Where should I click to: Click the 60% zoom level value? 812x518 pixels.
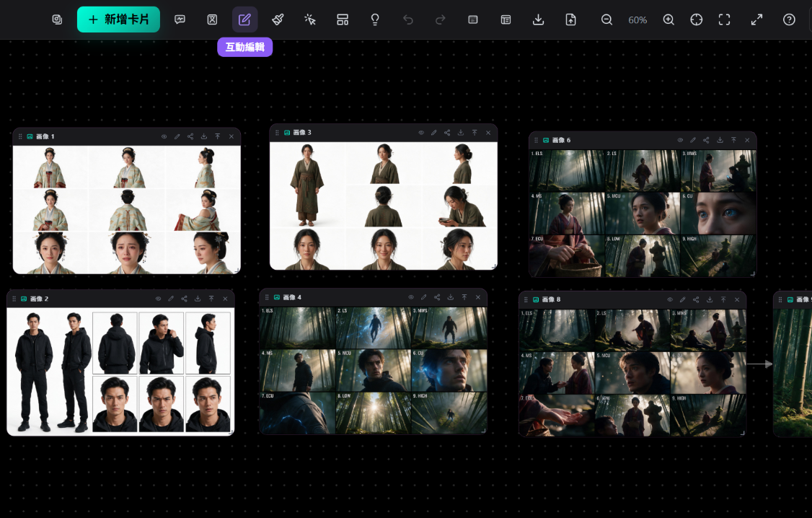[637, 20]
